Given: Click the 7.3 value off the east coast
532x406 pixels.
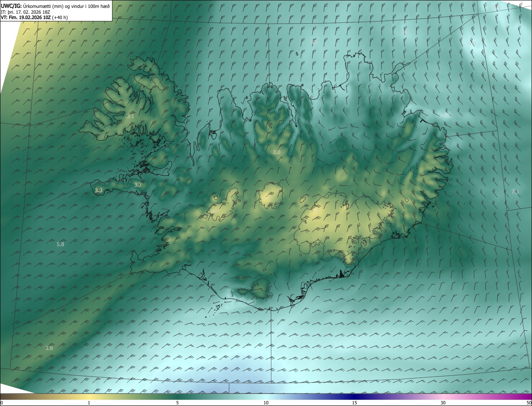Looking at the screenshot, I should (515, 191).
